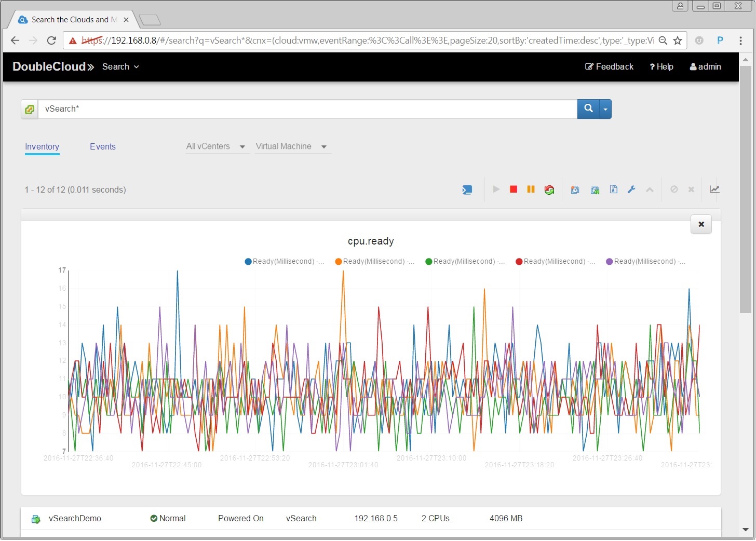The image size is (756, 541).
Task: Click the take snapshot icon
Action: [575, 190]
